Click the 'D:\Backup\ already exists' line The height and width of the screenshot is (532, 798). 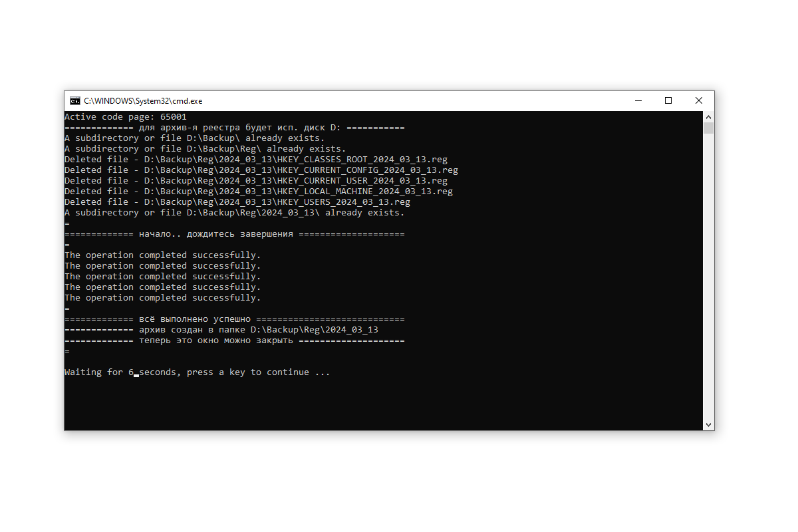point(195,138)
